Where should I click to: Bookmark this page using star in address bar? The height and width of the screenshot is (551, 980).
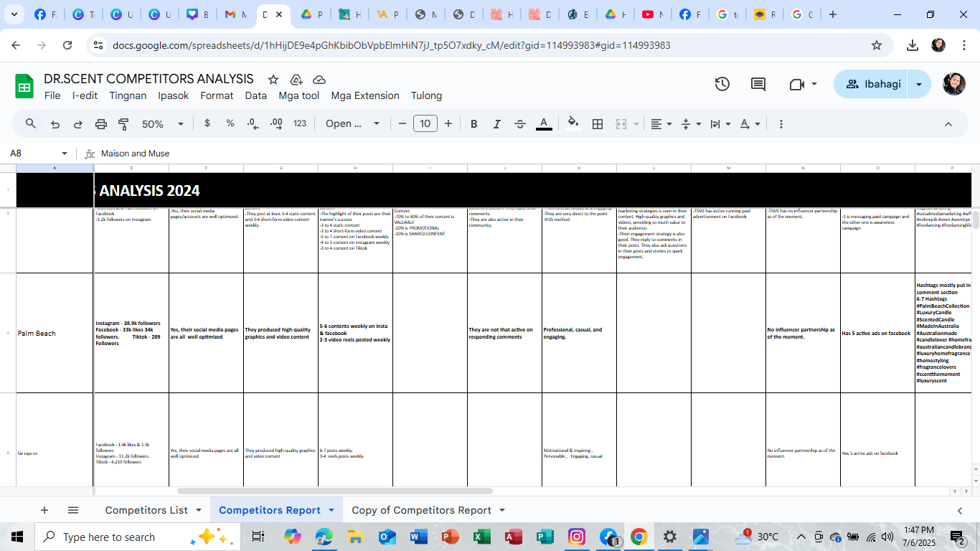tap(877, 45)
